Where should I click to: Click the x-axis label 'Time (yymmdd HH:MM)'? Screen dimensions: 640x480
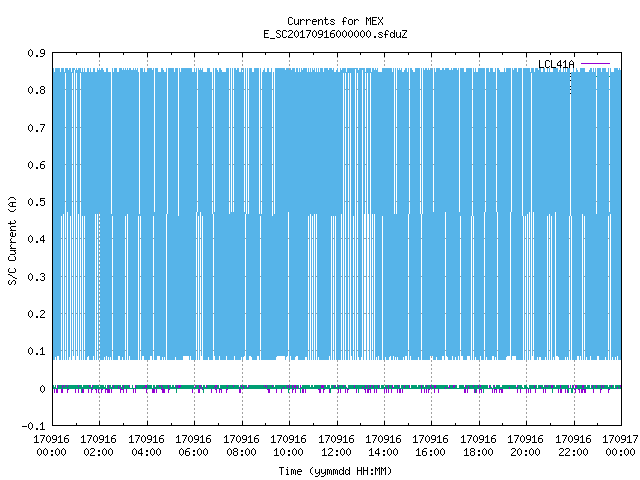pos(335,471)
